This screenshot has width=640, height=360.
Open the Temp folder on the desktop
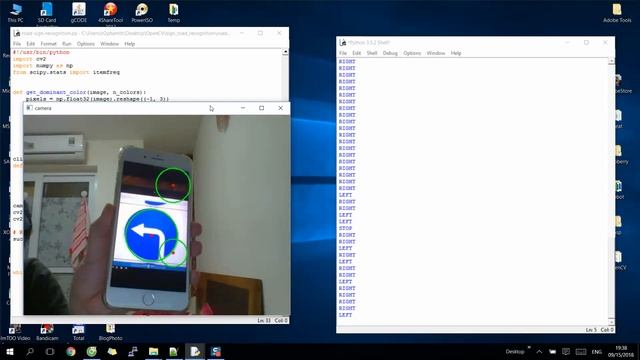tap(173, 12)
